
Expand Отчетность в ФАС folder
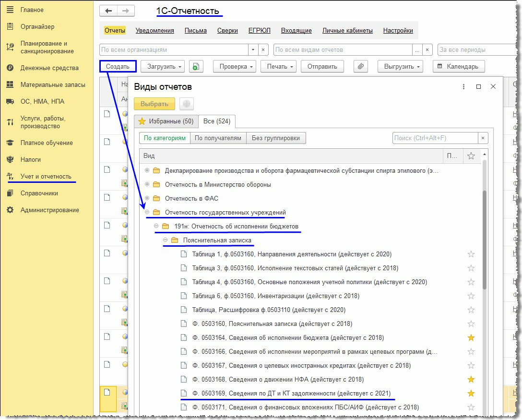click(147, 198)
